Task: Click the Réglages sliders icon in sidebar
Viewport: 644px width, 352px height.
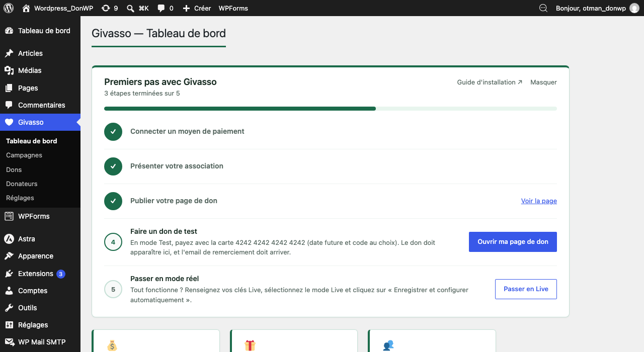Action: click(x=9, y=325)
